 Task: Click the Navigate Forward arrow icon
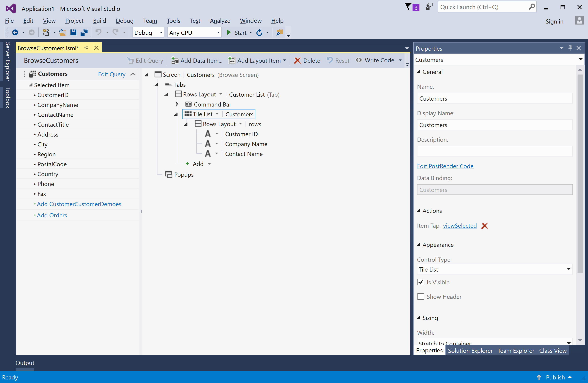click(31, 32)
